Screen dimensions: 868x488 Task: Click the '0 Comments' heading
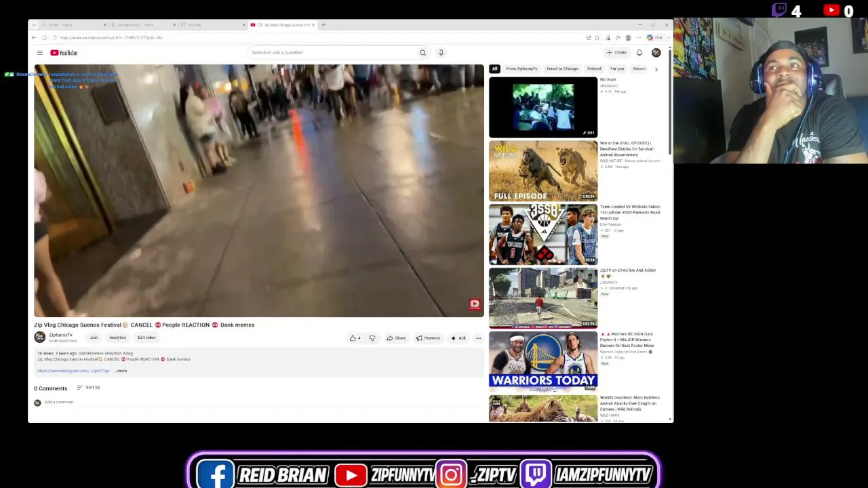tap(51, 388)
